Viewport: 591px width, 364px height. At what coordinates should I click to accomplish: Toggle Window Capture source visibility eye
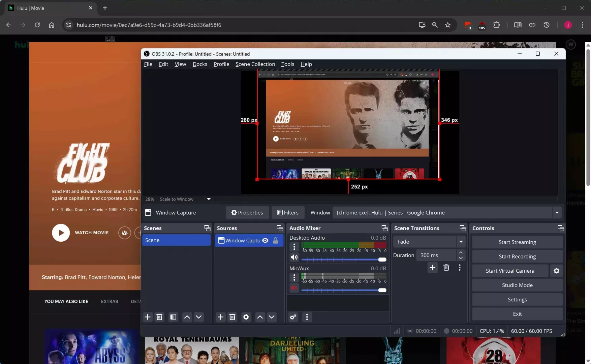(265, 240)
